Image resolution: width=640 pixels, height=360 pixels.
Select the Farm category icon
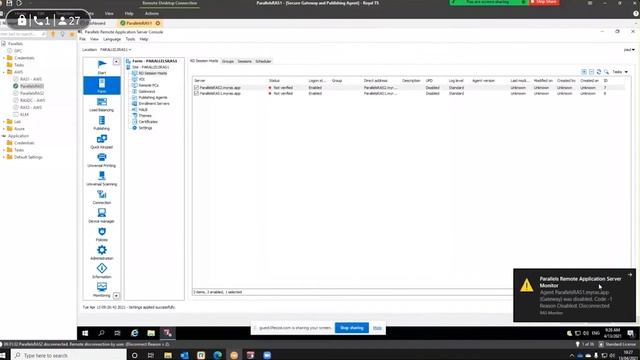click(x=102, y=85)
